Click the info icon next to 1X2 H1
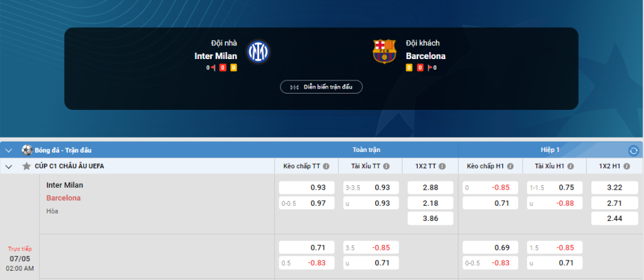644x280 pixels. (626, 166)
